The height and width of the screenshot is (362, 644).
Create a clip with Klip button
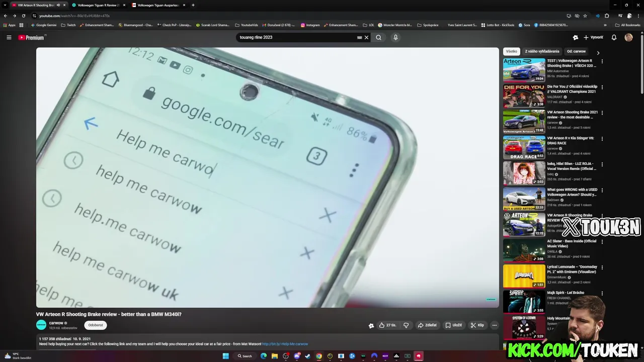tap(477, 325)
